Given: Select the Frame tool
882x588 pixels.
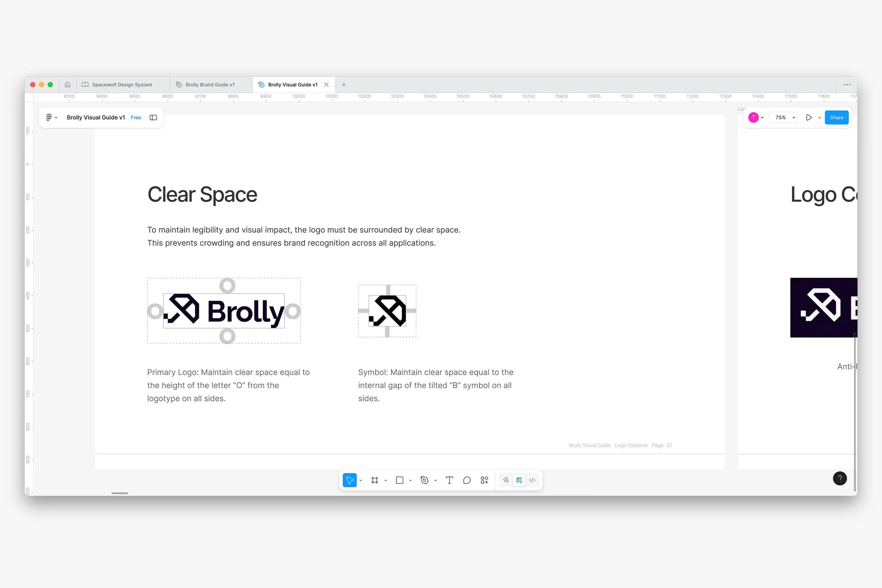Looking at the screenshot, I should 375,480.
